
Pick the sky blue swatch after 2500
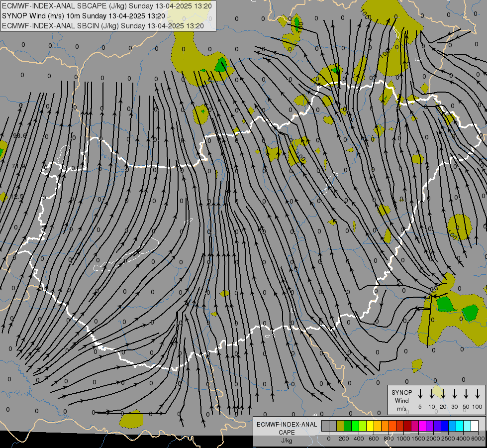coord(452,426)
